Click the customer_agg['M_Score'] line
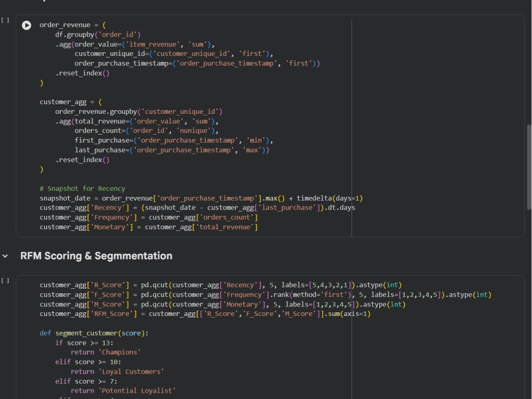The width and height of the screenshot is (532, 399). point(222,304)
